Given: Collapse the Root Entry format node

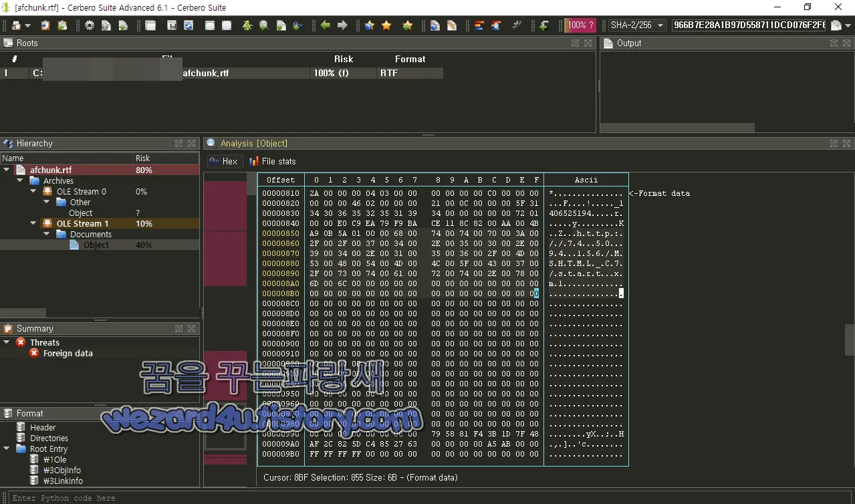Looking at the screenshot, I should click(x=7, y=449).
